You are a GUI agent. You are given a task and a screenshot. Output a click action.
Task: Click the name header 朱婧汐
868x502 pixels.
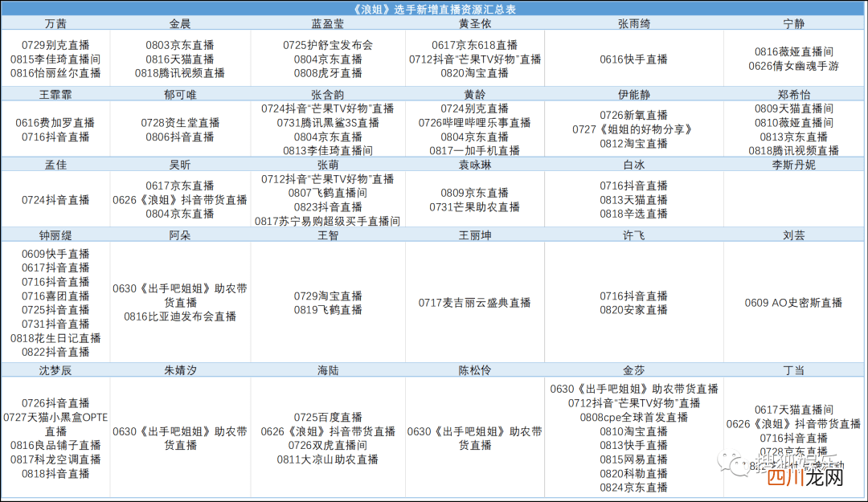click(180, 370)
